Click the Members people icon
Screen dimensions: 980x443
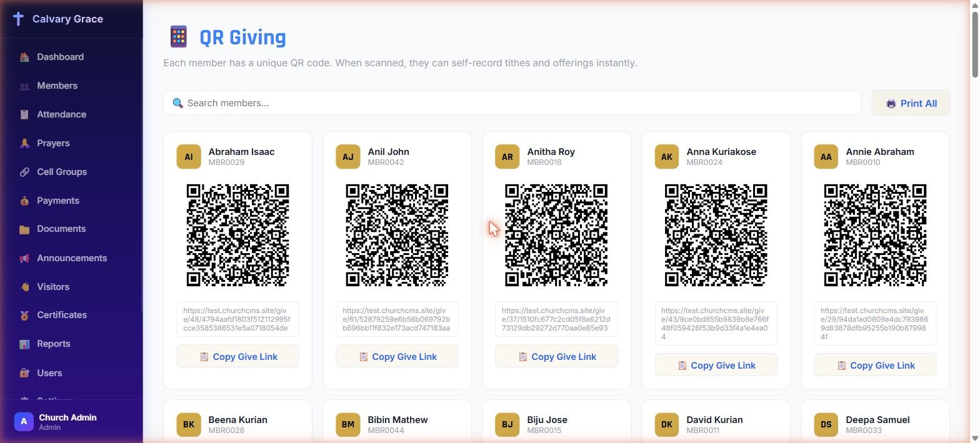click(24, 86)
